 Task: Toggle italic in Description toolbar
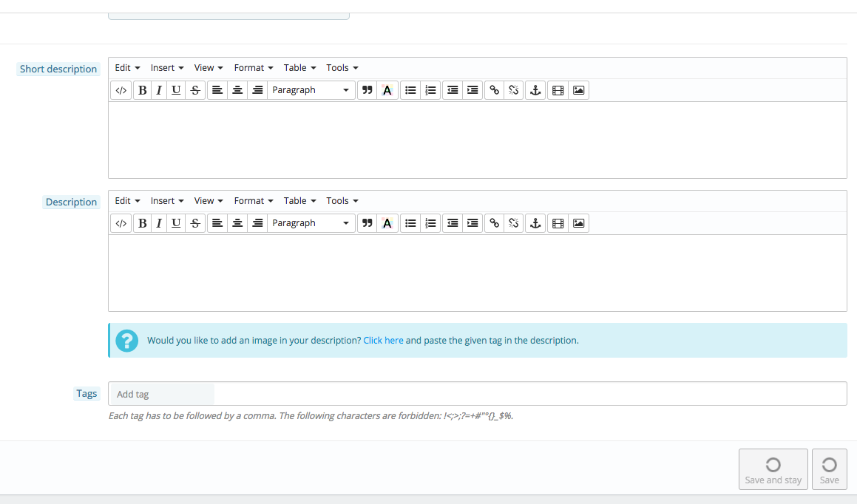pyautogui.click(x=159, y=223)
